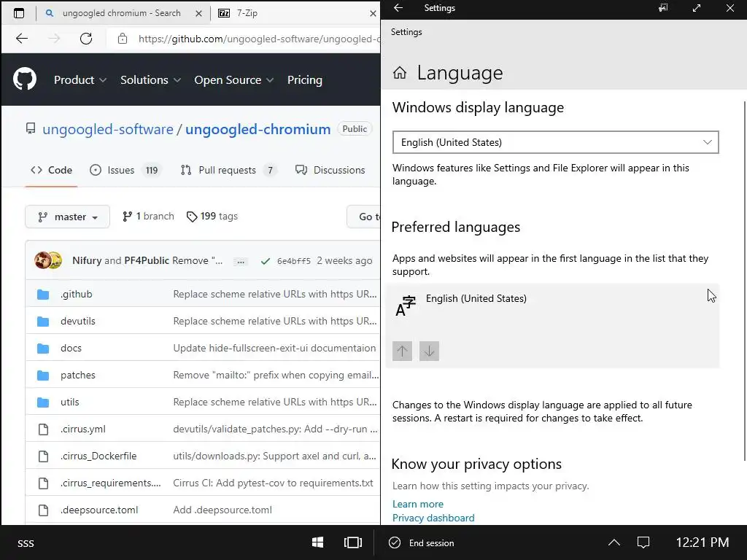This screenshot has height=560, width=747.
Task: Open the master branch dropdown
Action: (67, 217)
